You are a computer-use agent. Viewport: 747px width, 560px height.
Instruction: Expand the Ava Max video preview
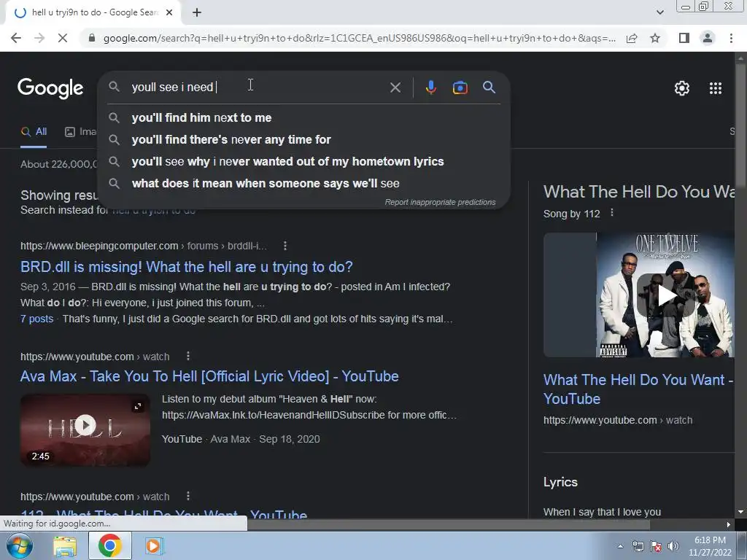(138, 406)
